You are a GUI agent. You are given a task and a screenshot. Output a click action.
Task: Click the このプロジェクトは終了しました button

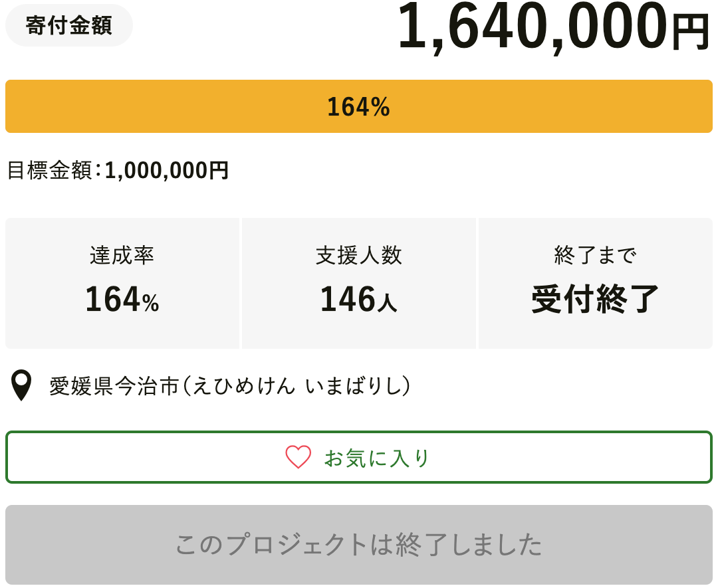click(359, 545)
